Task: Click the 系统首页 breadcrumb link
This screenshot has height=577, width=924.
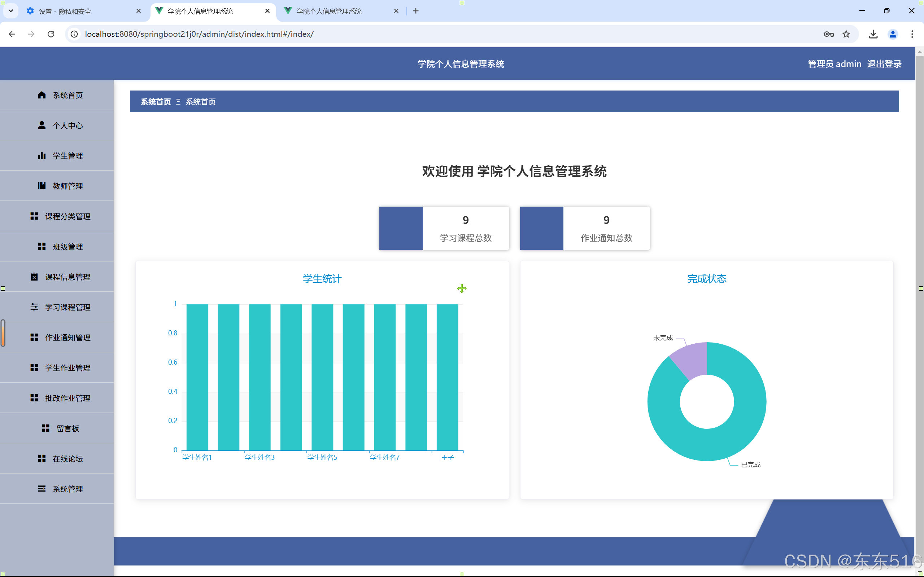Action: click(156, 101)
